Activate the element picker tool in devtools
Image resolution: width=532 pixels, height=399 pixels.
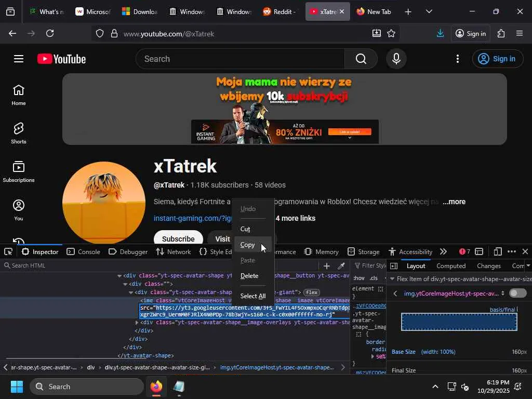click(8, 252)
